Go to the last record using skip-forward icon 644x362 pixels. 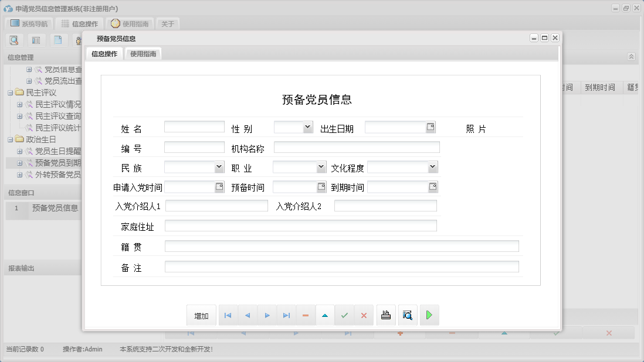coord(286,315)
